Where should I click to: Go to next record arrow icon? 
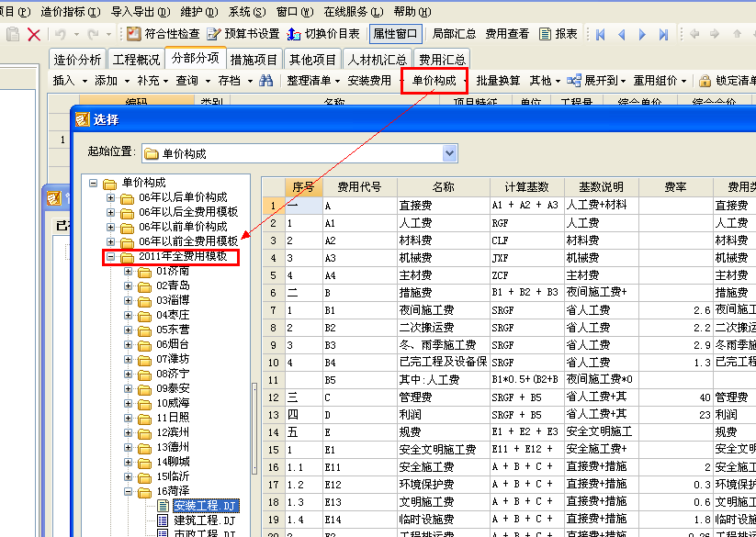[642, 34]
